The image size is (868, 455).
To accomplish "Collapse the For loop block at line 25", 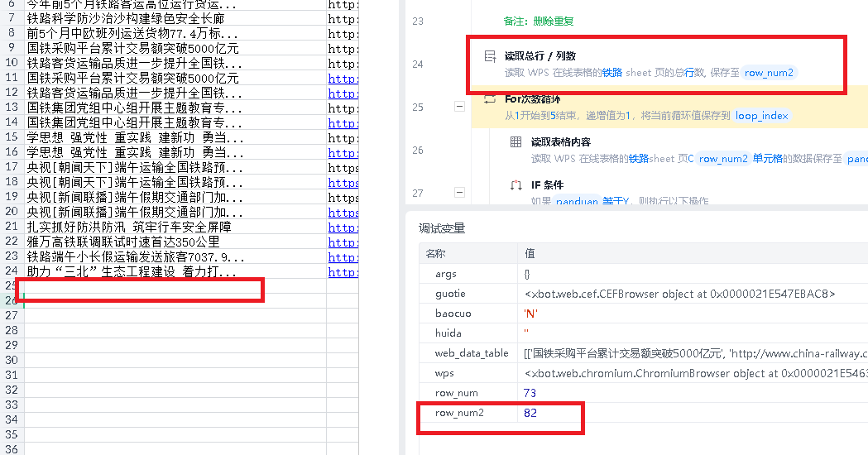I will 458,106.
